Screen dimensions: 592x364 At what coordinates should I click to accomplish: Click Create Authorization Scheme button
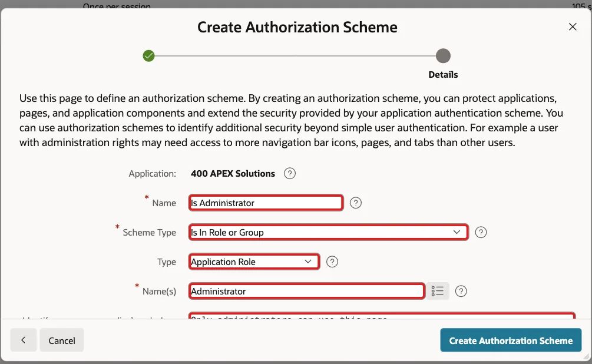pos(511,340)
